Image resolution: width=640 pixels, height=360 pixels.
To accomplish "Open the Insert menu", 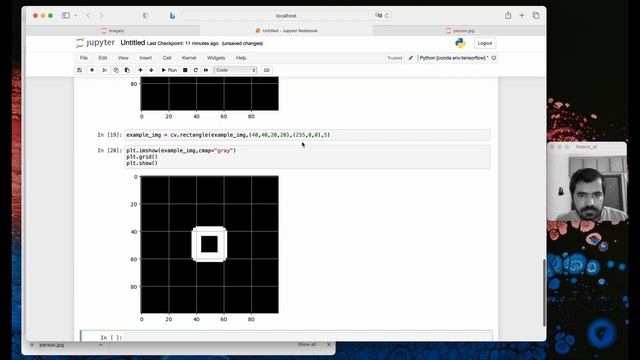I will click(146, 58).
